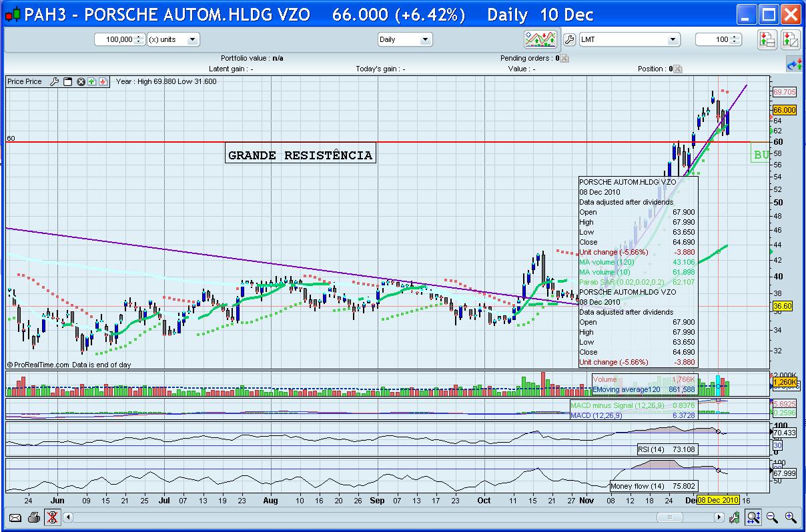Click the 70.433 RSI axis tag
The height and width of the screenshot is (532, 806).
pos(785,433)
